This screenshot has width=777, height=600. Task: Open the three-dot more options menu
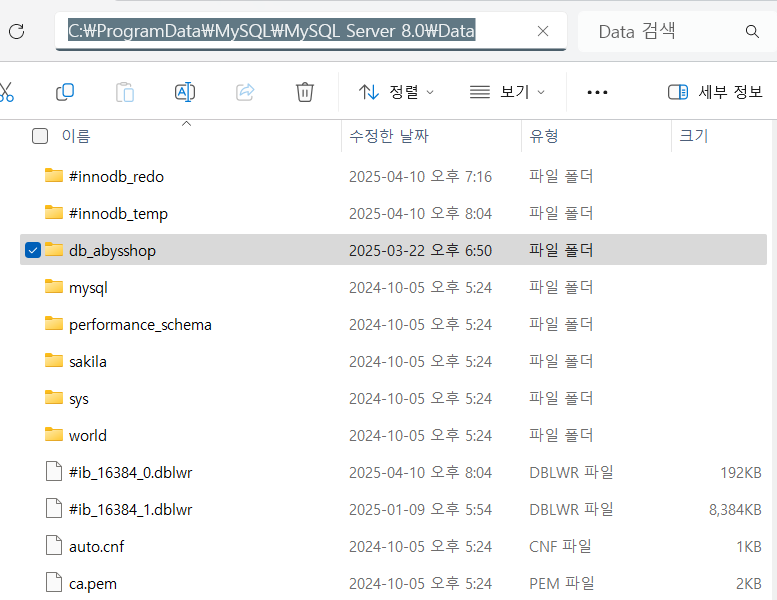tap(597, 92)
